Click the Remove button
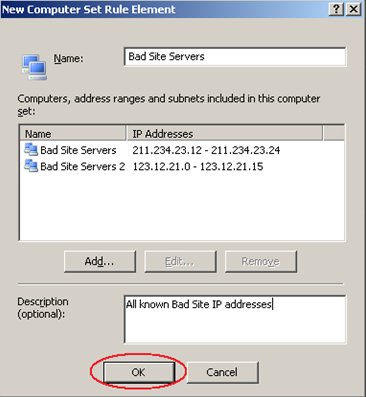The image size is (366, 397). pos(261,261)
